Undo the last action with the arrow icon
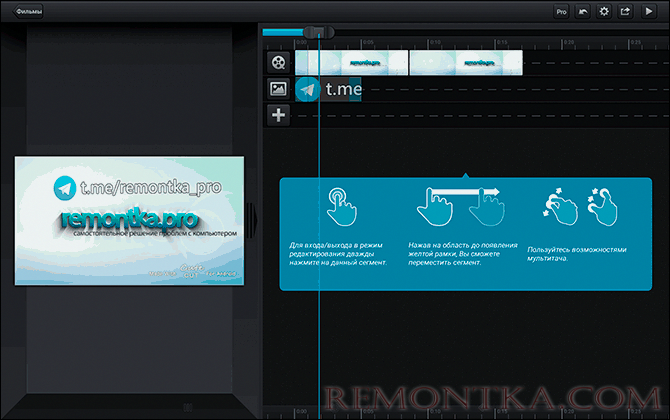Viewport: 670px width, 420px height. point(583,12)
